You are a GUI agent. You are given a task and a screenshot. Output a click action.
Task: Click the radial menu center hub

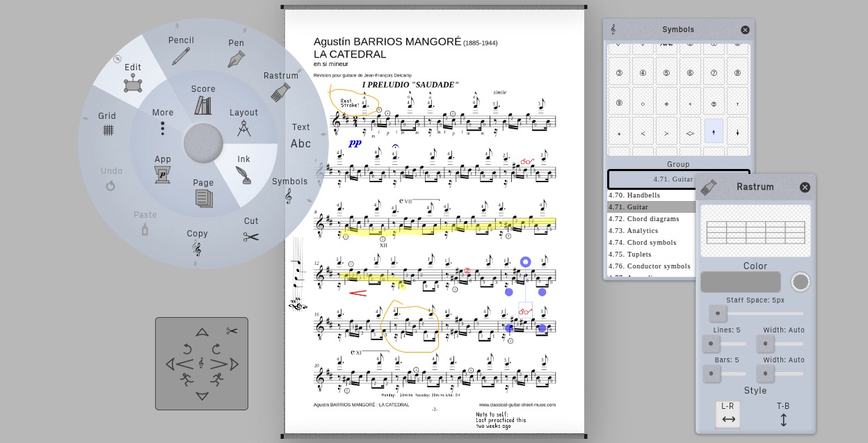point(203,144)
